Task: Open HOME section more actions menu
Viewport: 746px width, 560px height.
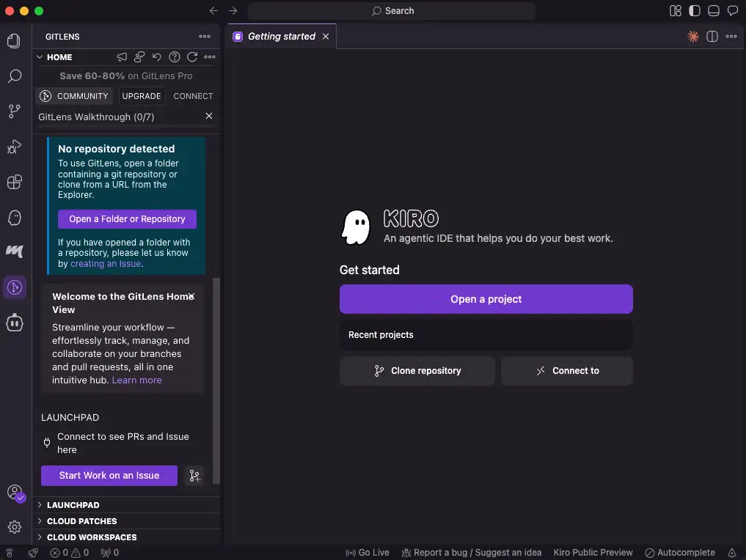Action: (210, 57)
